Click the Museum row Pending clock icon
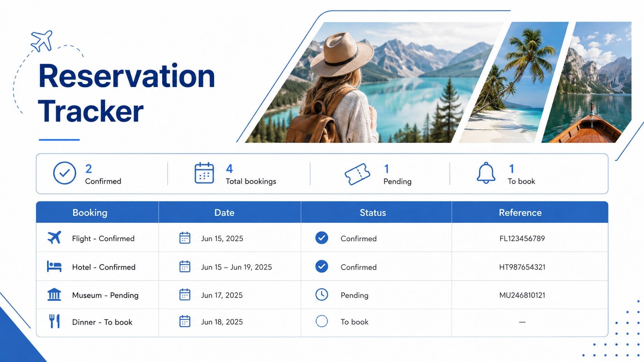644x362 pixels. coord(322,295)
